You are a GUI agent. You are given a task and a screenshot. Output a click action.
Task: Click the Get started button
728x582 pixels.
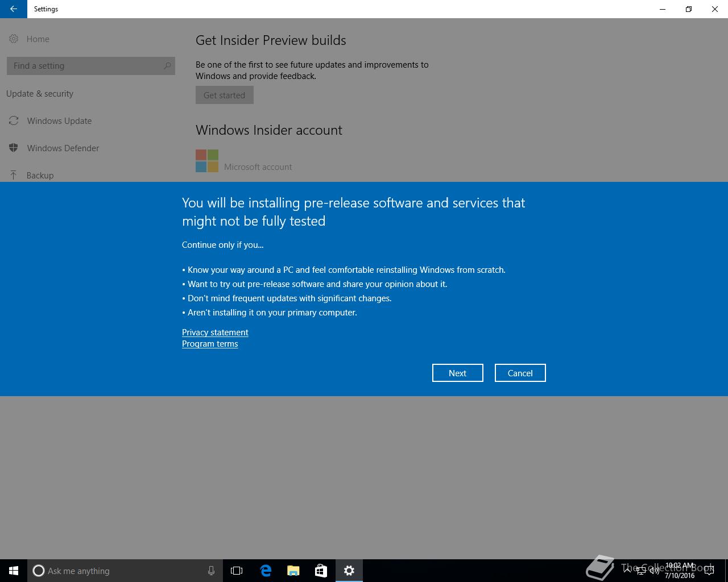224,95
